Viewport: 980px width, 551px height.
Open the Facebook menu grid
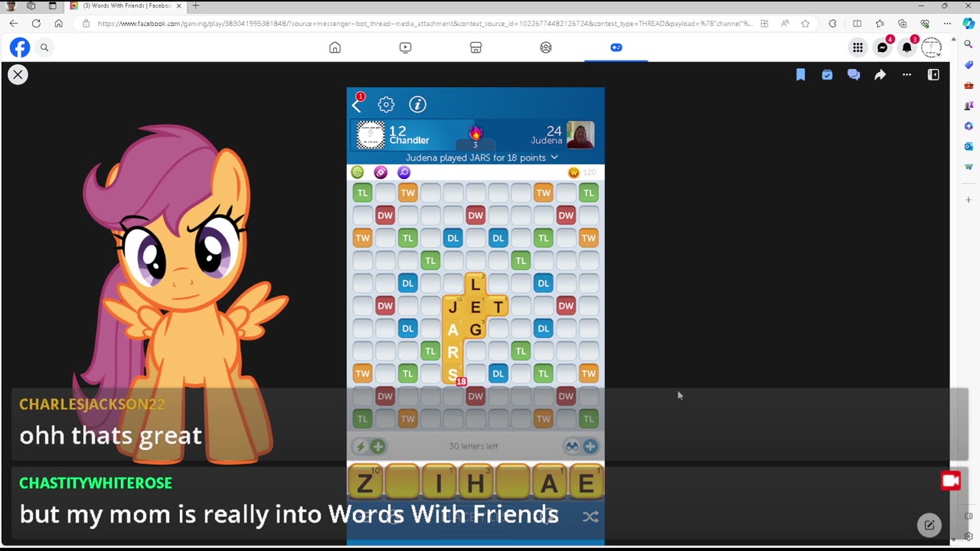857,47
